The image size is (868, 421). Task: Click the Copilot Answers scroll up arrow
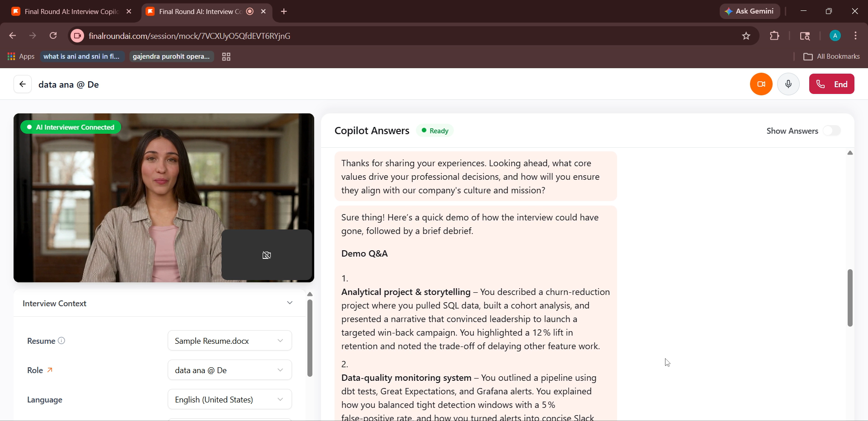pos(850,153)
